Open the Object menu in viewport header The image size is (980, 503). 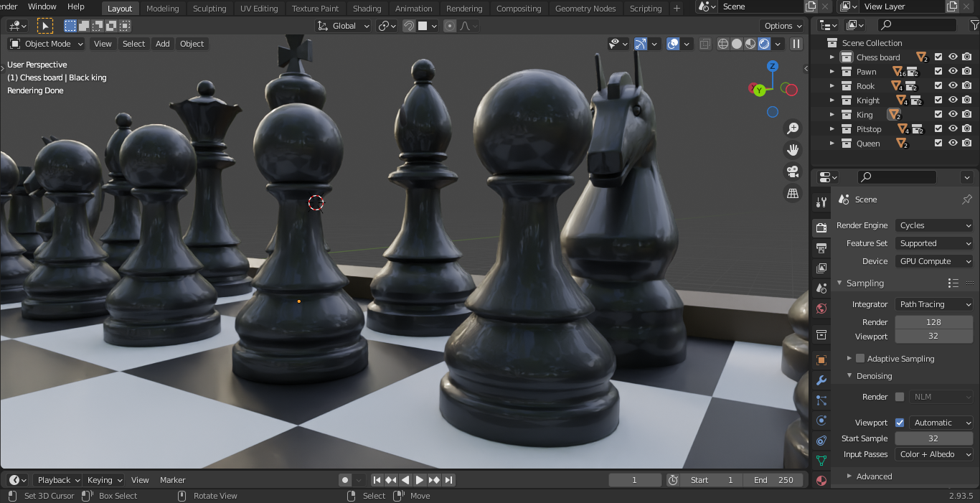pos(192,44)
